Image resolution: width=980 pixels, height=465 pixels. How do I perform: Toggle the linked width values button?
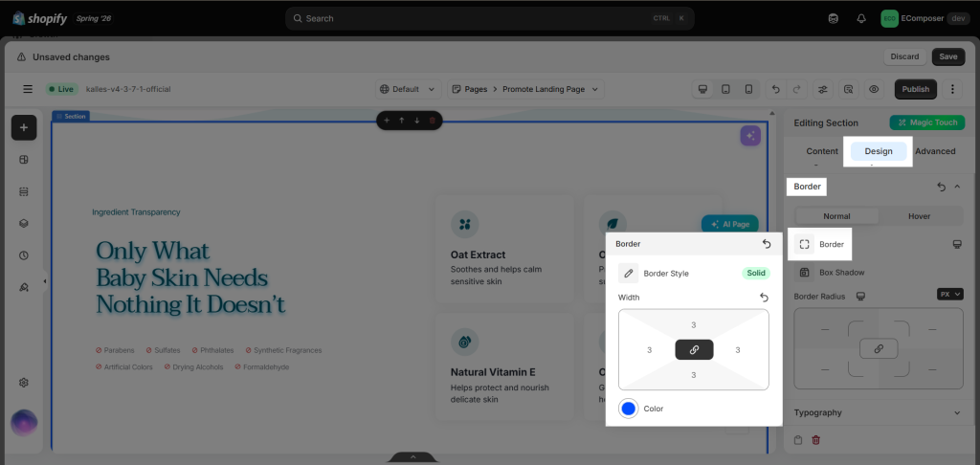tap(694, 350)
